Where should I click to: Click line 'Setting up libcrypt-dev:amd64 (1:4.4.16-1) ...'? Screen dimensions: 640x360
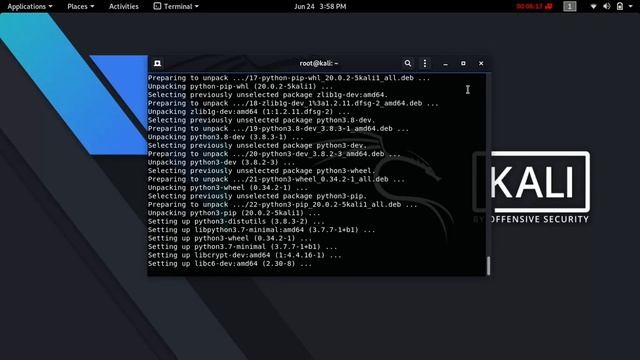tap(244, 255)
